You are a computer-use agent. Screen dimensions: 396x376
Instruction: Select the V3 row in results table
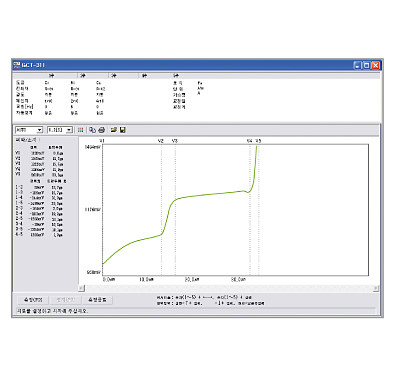(39, 164)
